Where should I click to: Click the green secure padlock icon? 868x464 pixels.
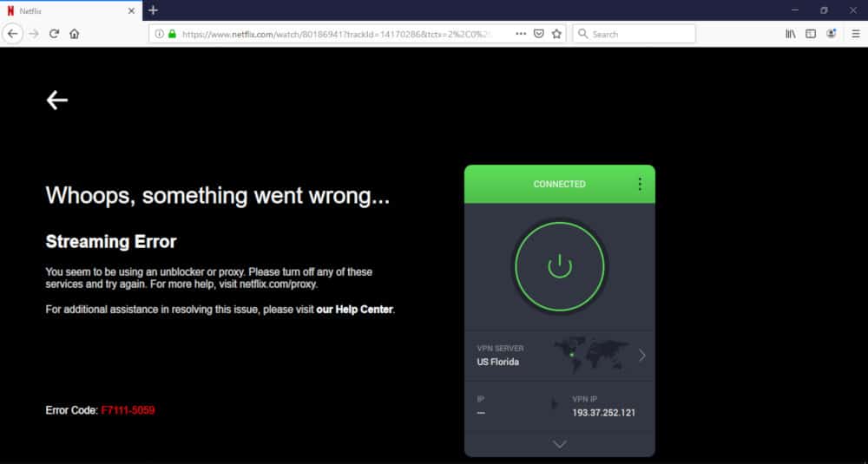click(172, 34)
